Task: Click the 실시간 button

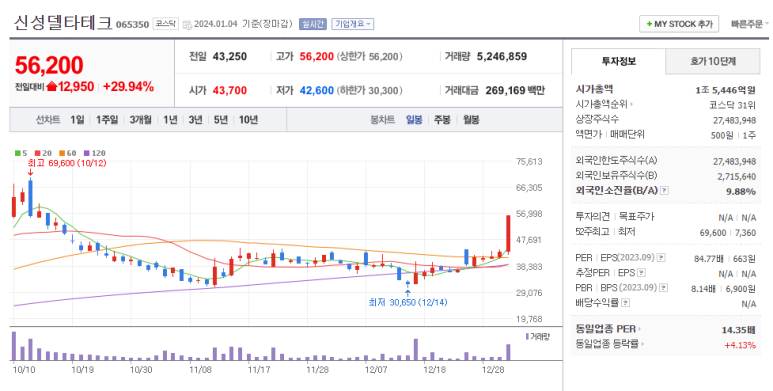Action: tap(313, 24)
